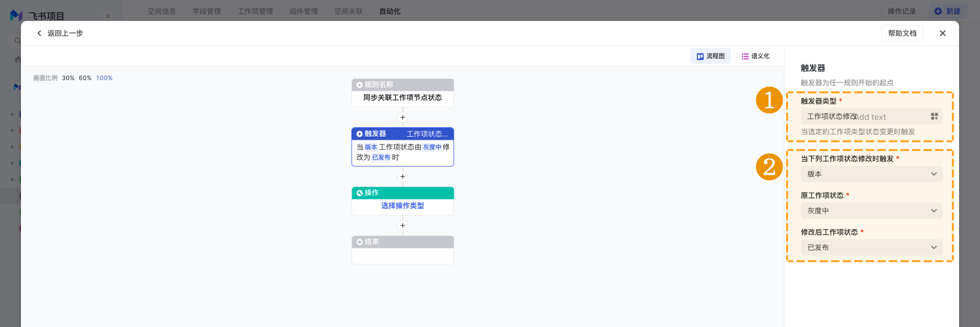980x327 pixels.
Task: Click the grid icon in 触发器类型 field
Action: (x=934, y=117)
